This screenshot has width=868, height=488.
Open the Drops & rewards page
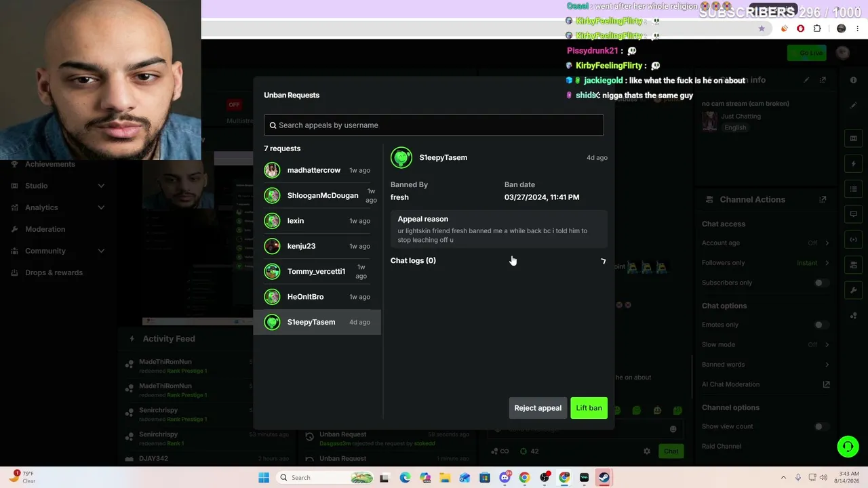pos(54,272)
